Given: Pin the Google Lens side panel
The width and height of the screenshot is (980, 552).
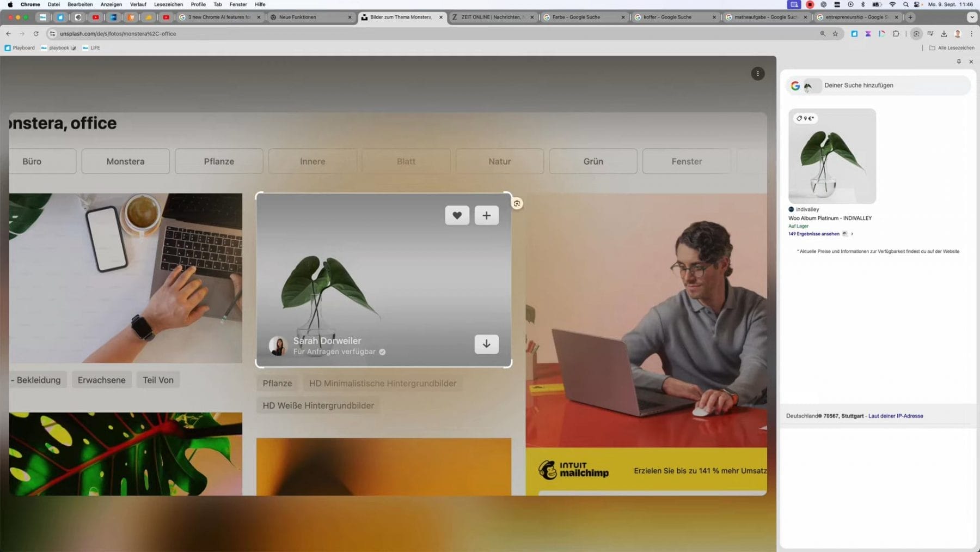Looking at the screenshot, I should point(959,62).
